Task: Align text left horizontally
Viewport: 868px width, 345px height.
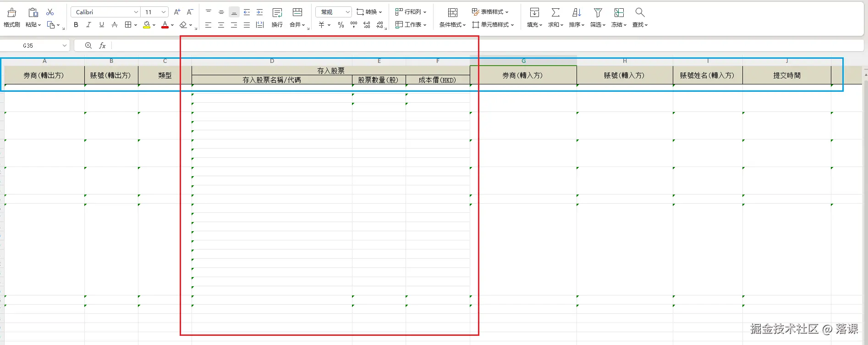Action: [209, 25]
